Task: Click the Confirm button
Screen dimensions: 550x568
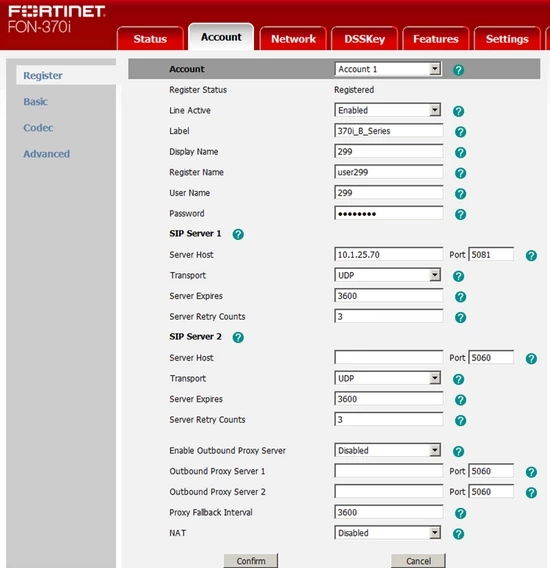Action: pyautogui.click(x=251, y=561)
